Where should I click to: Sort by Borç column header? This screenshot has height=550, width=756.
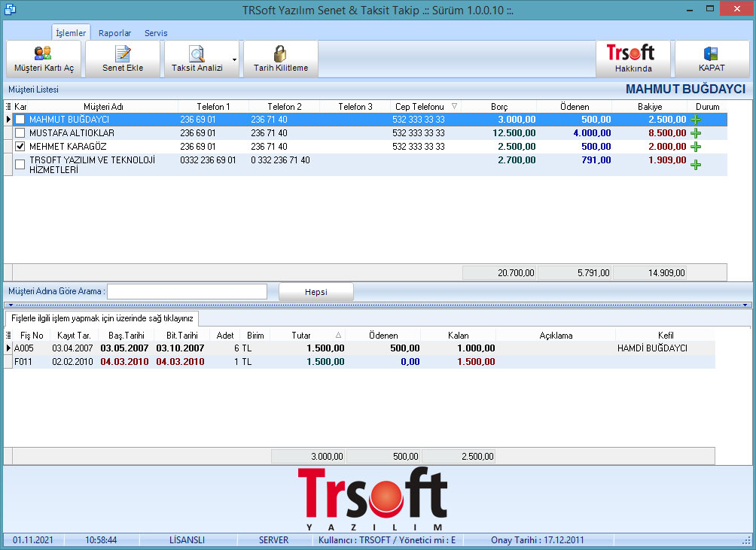[x=499, y=106]
